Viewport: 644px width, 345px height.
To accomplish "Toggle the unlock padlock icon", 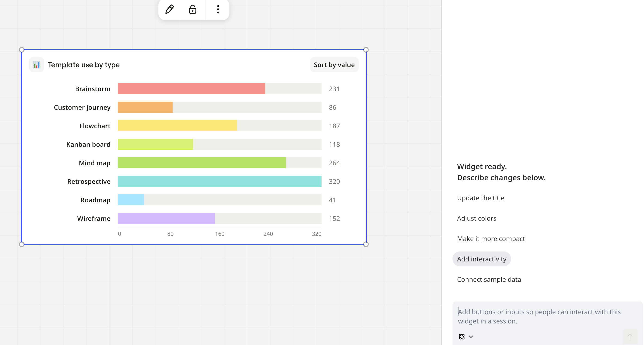I will click(x=192, y=9).
